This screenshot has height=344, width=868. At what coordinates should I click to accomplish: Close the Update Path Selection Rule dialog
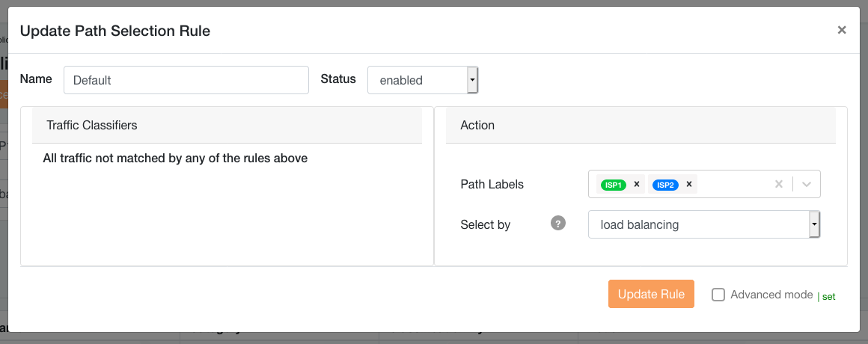point(842,30)
